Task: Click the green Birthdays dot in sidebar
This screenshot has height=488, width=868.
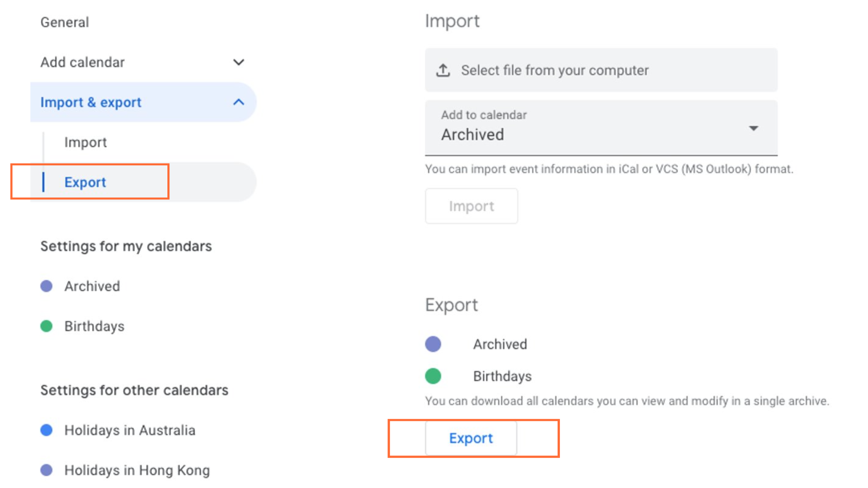Action: pyautogui.click(x=46, y=326)
